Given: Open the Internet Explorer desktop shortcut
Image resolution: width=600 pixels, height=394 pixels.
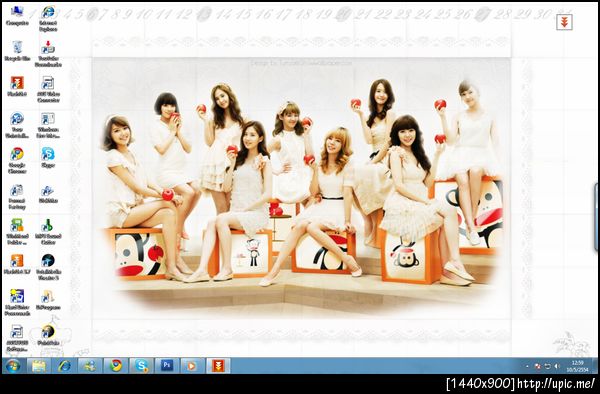Looking at the screenshot, I should pyautogui.click(x=48, y=18).
